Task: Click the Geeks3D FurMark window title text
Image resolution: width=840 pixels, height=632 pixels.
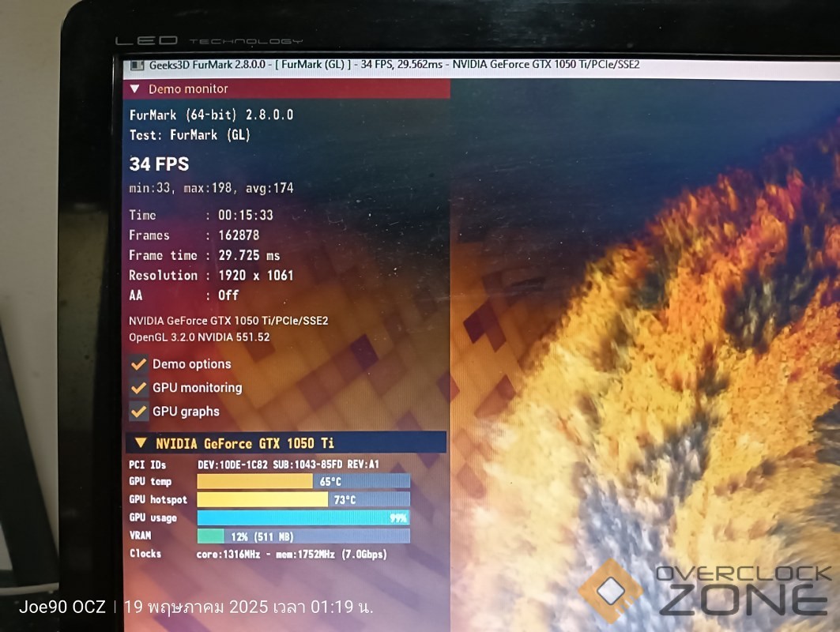Action: coord(394,65)
